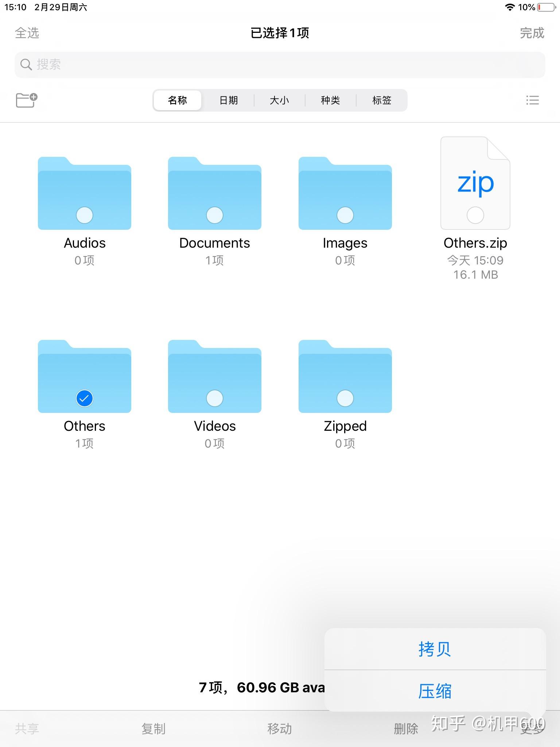
Task: Tap the 已选择1项 title
Action: pos(280,33)
